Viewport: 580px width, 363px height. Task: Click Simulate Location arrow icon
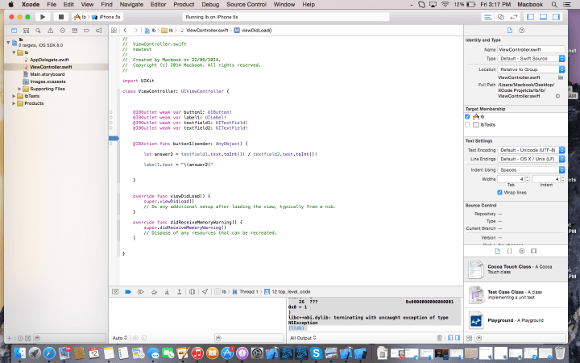[x=205, y=292]
